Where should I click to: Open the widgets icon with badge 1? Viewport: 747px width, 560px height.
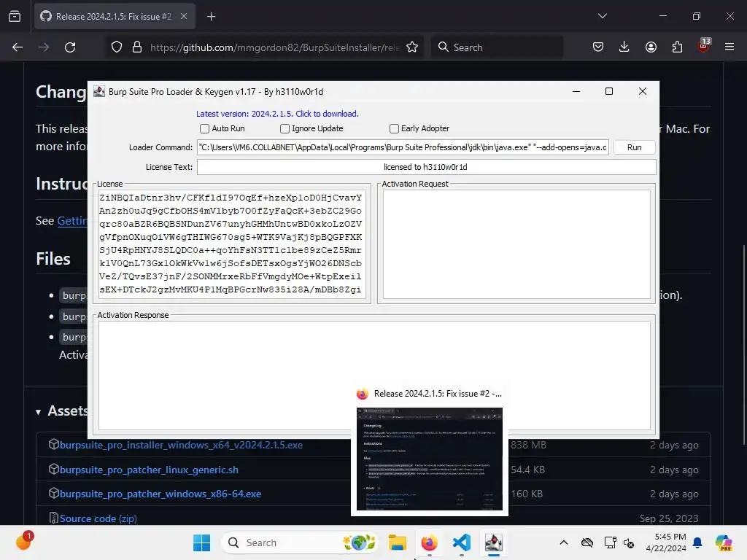[24, 541]
